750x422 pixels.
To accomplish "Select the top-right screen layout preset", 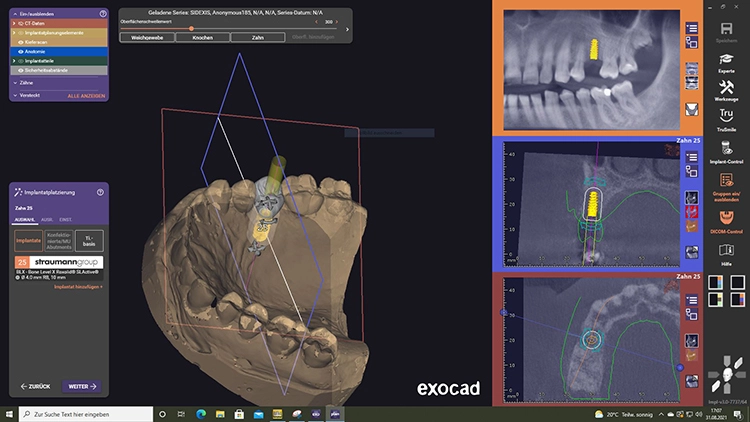I will point(738,282).
